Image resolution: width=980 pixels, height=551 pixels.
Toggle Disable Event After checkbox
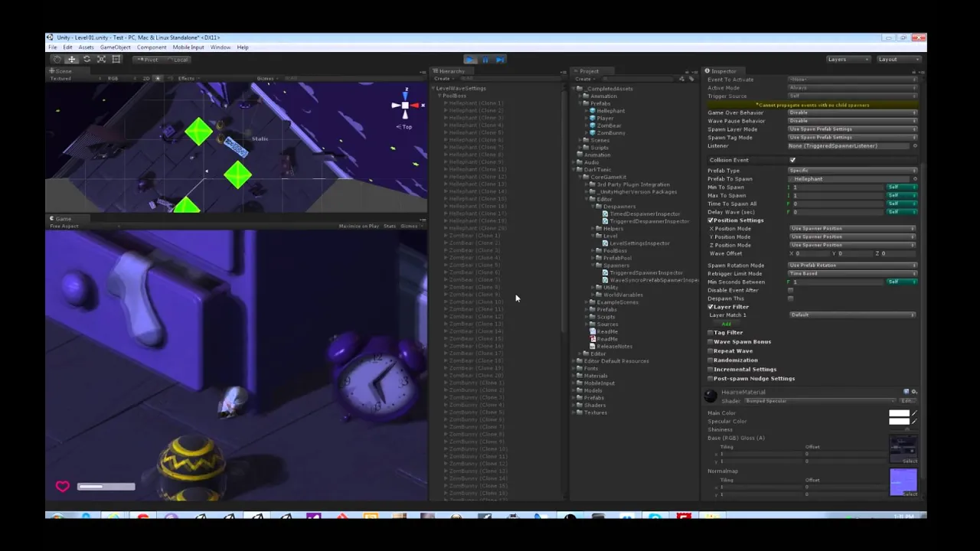[791, 290]
